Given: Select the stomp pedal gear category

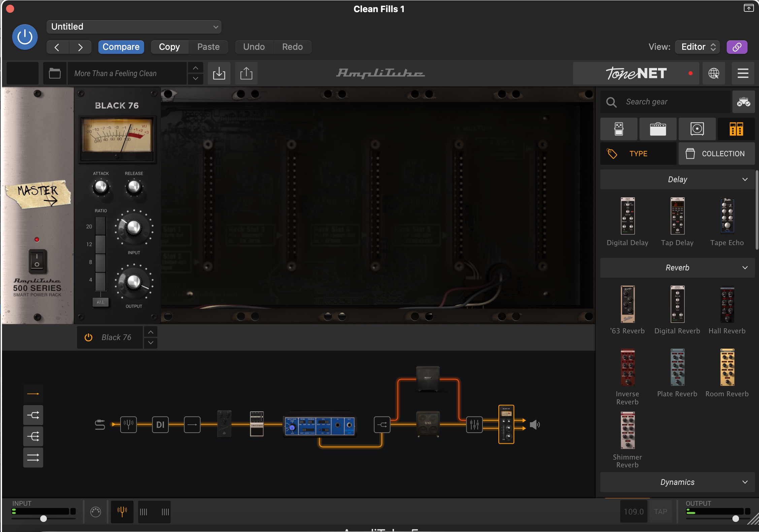Looking at the screenshot, I should (x=619, y=129).
